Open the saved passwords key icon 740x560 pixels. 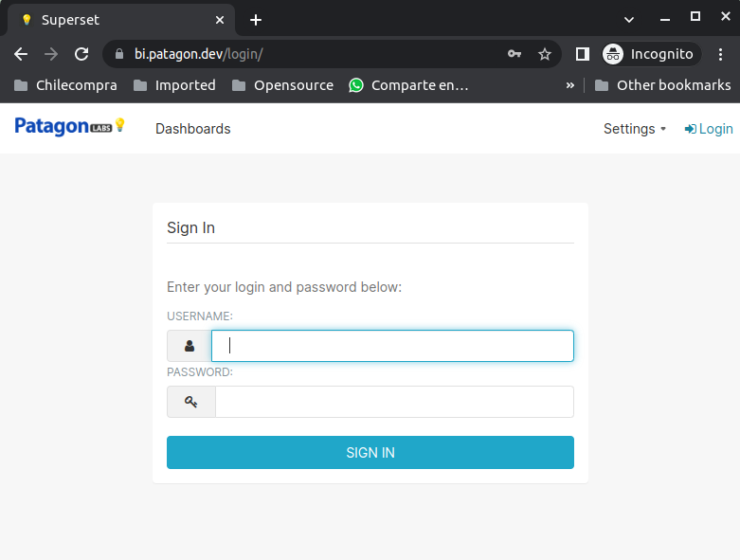click(x=514, y=54)
